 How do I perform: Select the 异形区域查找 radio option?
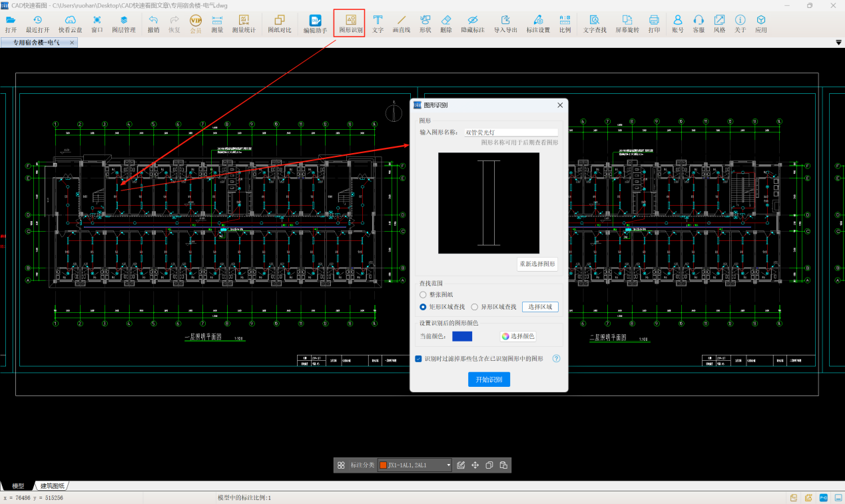click(x=475, y=307)
